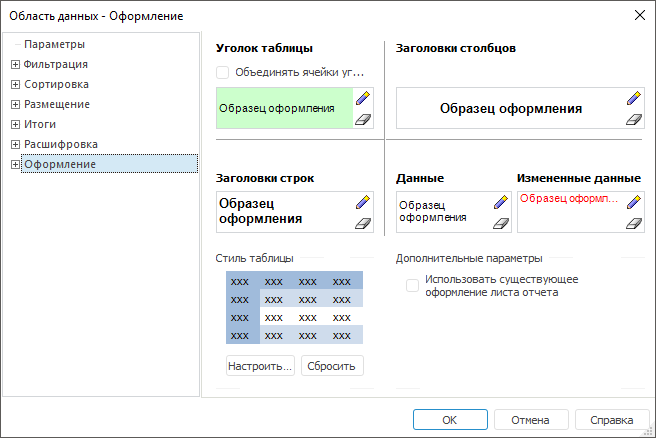Cancel with the Отмена button
Viewport: 656px width, 438px height.
pyautogui.click(x=531, y=420)
